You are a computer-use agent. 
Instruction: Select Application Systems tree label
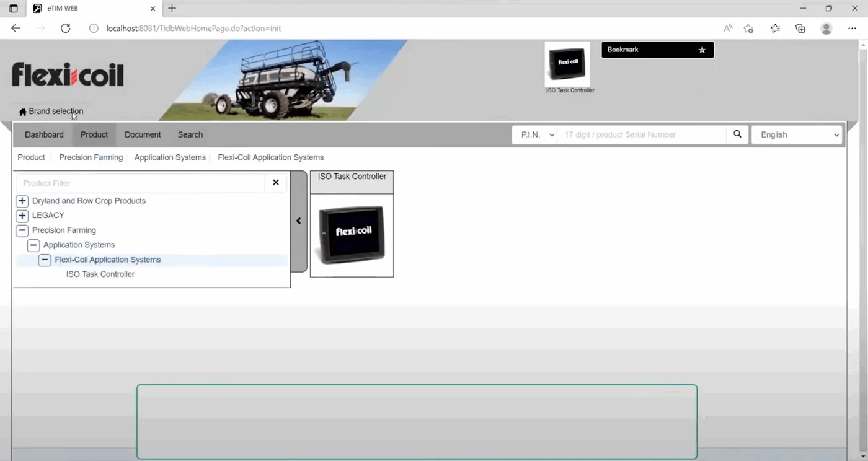79,245
